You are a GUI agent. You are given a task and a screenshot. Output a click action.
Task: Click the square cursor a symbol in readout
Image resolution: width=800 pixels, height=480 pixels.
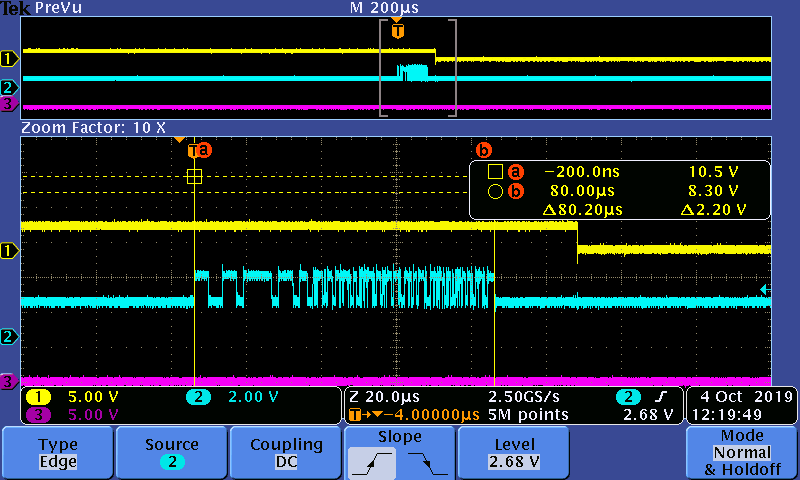coord(495,171)
